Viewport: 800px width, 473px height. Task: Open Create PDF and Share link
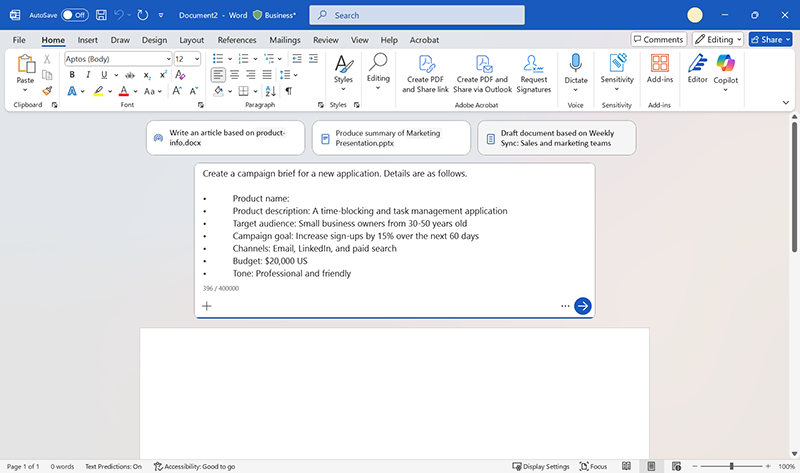[x=426, y=74]
